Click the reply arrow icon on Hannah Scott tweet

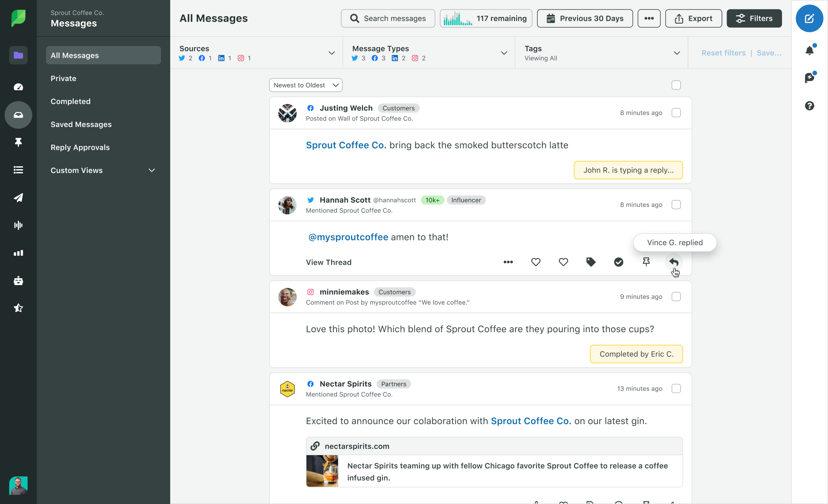coord(674,262)
